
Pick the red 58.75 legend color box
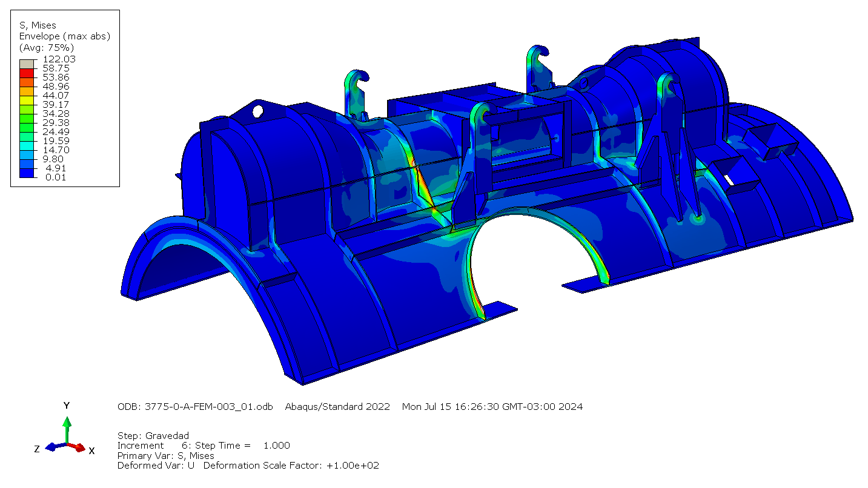pos(27,73)
